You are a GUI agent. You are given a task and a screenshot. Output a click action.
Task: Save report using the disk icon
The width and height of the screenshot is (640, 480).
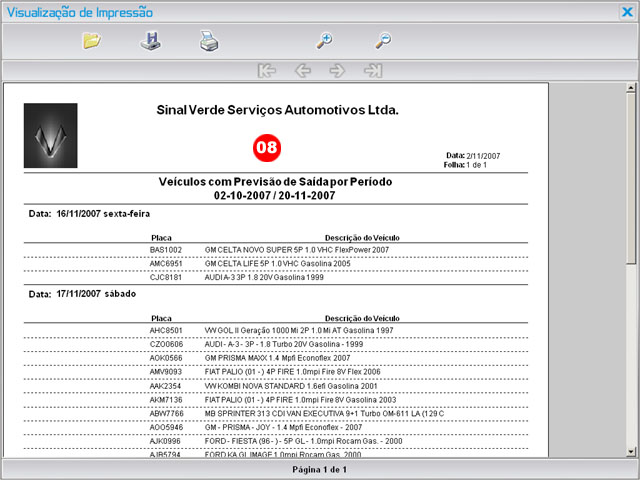151,41
